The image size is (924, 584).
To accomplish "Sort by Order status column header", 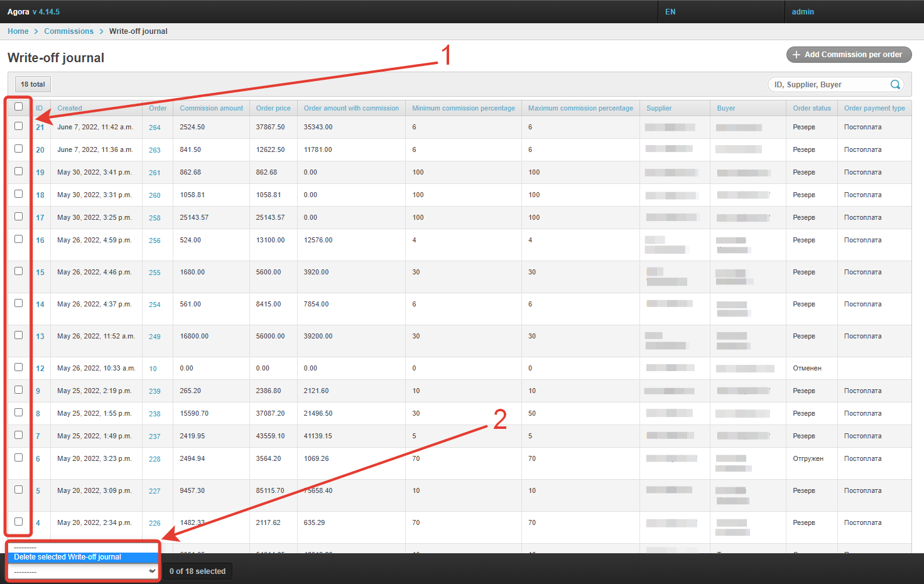I will 812,108.
